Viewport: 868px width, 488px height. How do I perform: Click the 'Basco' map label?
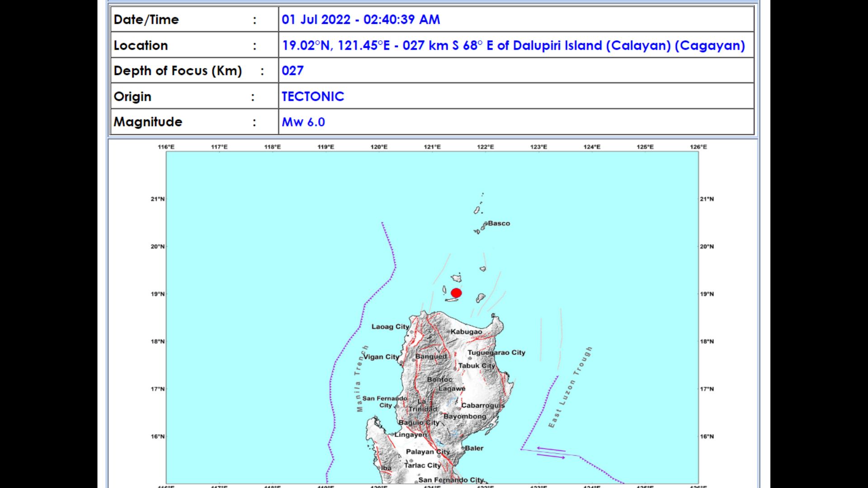tap(499, 223)
